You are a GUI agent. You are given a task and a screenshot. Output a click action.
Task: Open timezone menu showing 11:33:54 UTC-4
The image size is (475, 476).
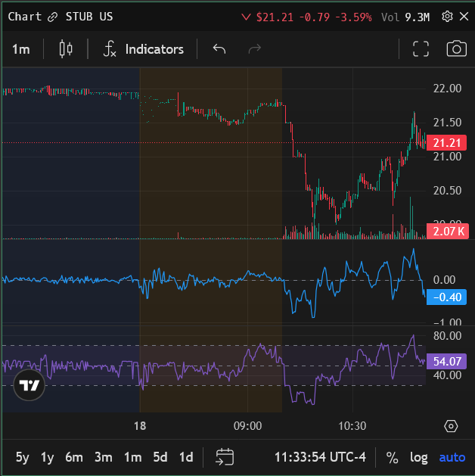(x=320, y=457)
